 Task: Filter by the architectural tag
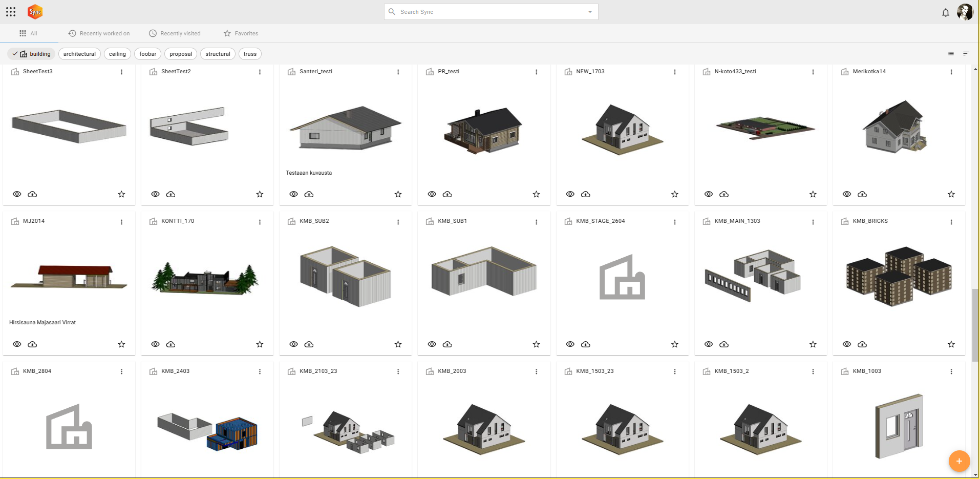79,54
